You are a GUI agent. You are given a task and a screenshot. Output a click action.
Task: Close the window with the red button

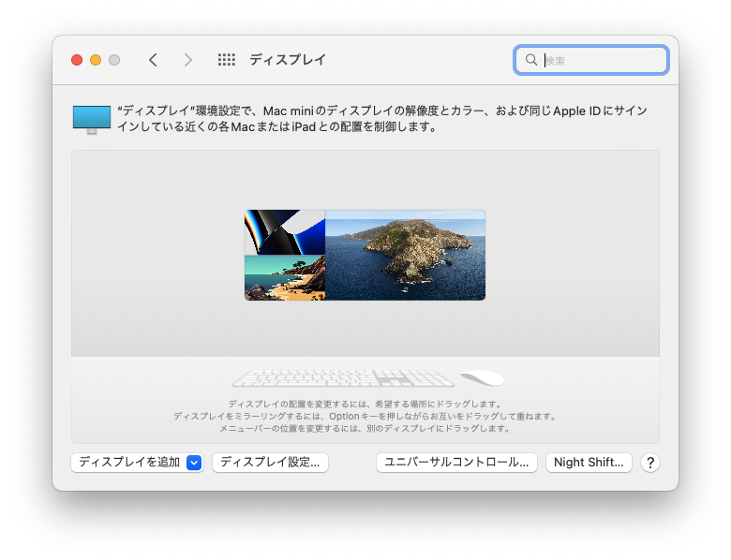[77, 60]
